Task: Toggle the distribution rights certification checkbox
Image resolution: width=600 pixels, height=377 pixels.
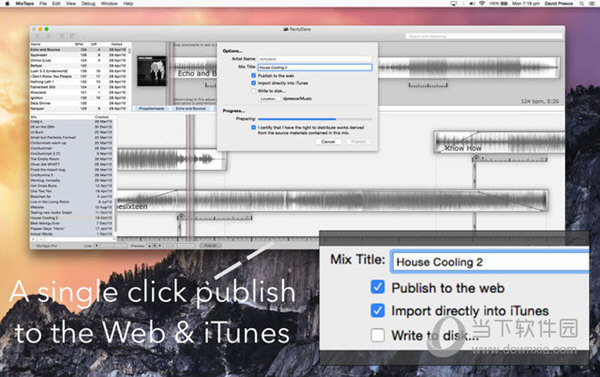Action: click(x=253, y=127)
